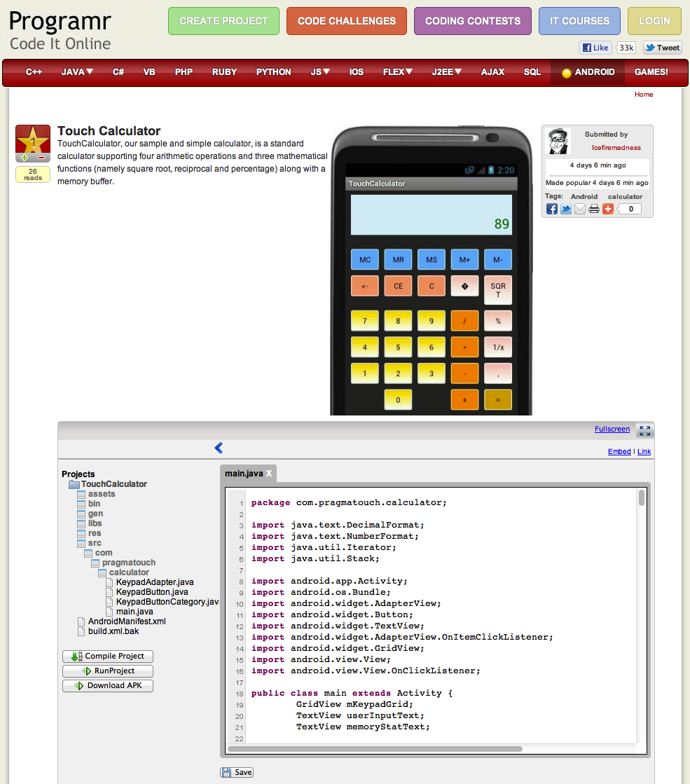Collapse the src folder

coord(90,543)
